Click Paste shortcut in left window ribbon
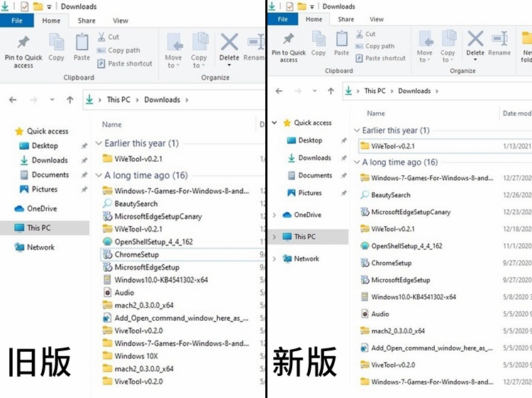 pyautogui.click(x=125, y=63)
